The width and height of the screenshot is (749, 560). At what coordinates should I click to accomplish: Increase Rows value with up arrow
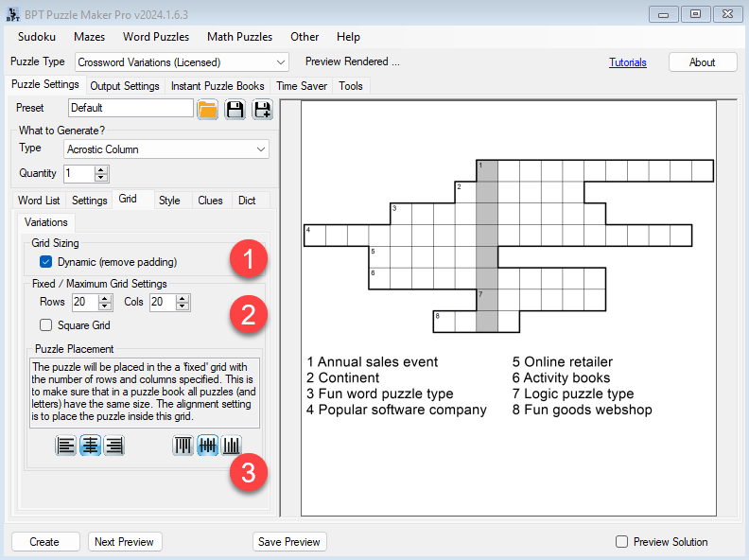click(105, 298)
